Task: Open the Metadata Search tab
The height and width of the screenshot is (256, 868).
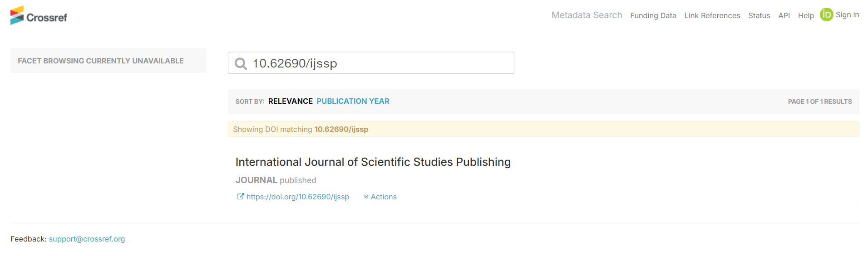Action: pyautogui.click(x=587, y=15)
